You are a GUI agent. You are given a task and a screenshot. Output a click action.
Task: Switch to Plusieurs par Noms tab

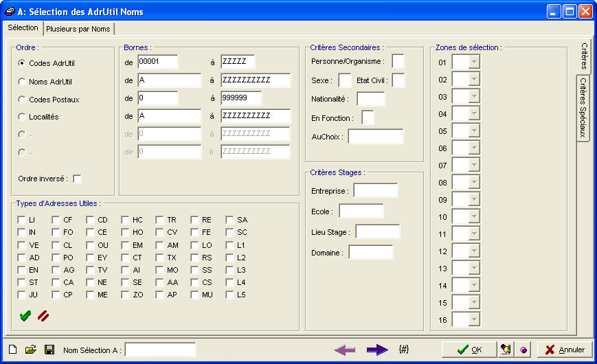[x=78, y=29]
